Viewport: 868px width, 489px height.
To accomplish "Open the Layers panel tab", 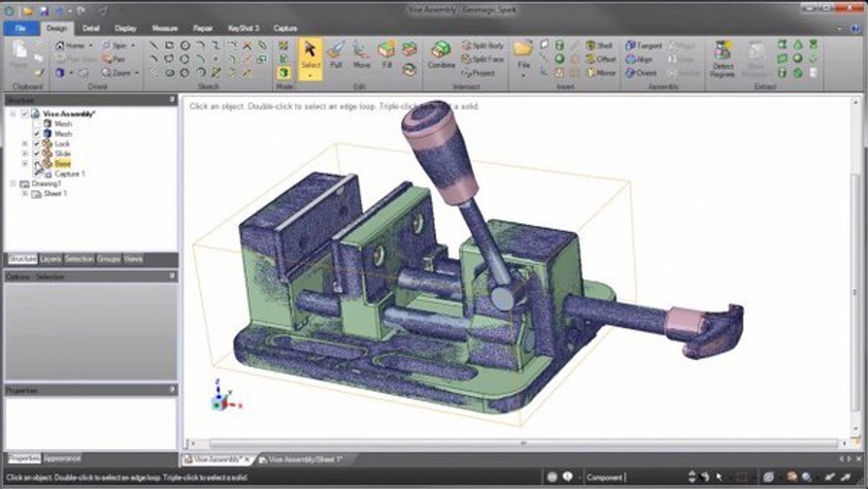I will [x=50, y=259].
